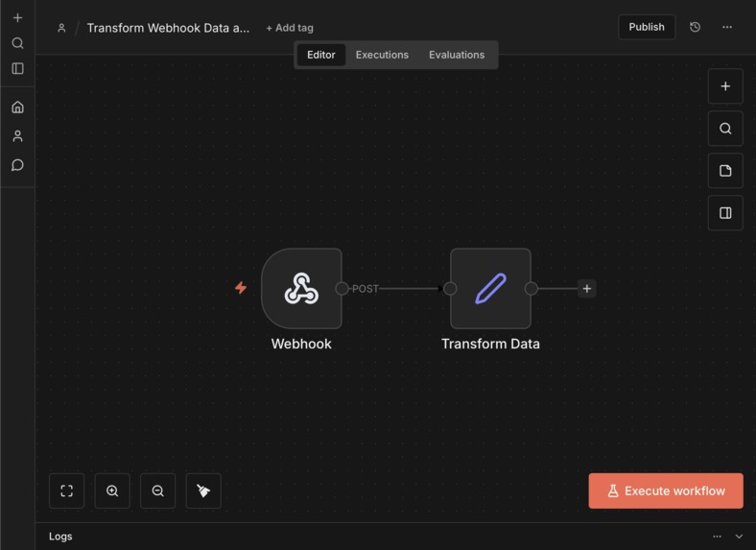Open workflow history clock icon
The height and width of the screenshot is (550, 756).
tap(695, 27)
